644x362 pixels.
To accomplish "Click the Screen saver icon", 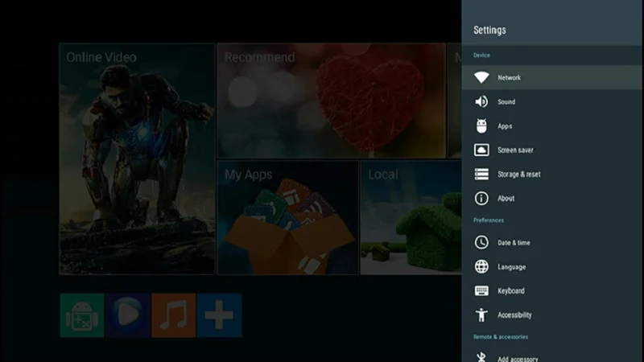I will pos(481,150).
